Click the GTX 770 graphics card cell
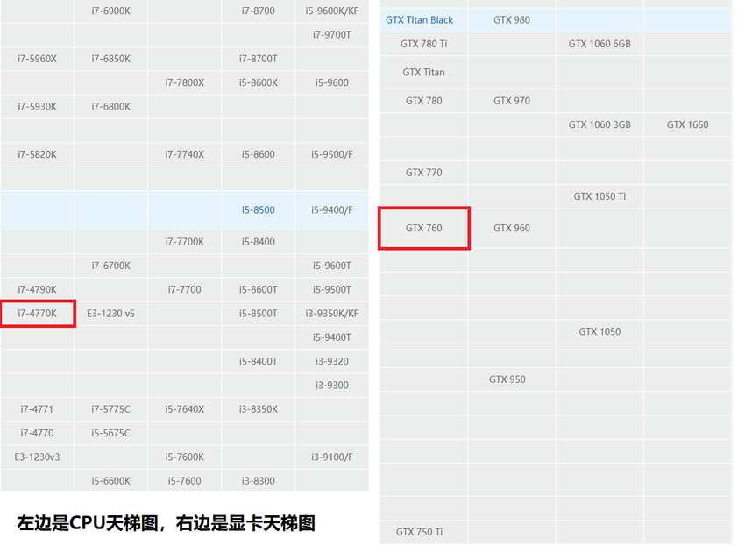The height and width of the screenshot is (560, 745). tap(424, 173)
